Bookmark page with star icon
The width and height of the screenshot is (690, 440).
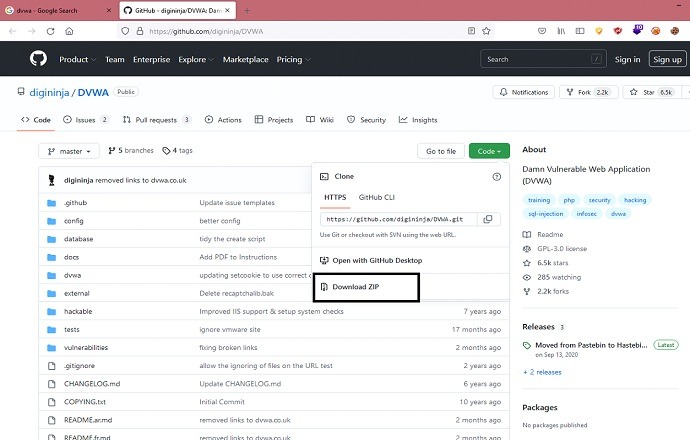(x=486, y=31)
